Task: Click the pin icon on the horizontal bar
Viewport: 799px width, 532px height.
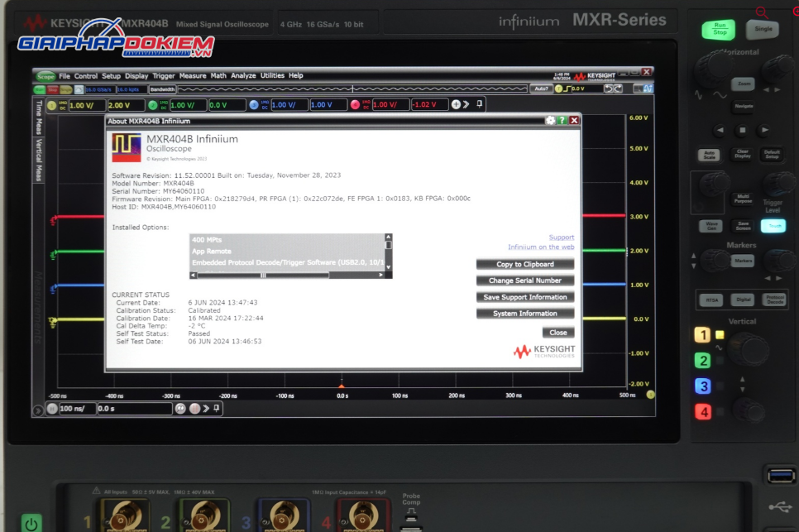Action: click(217, 408)
